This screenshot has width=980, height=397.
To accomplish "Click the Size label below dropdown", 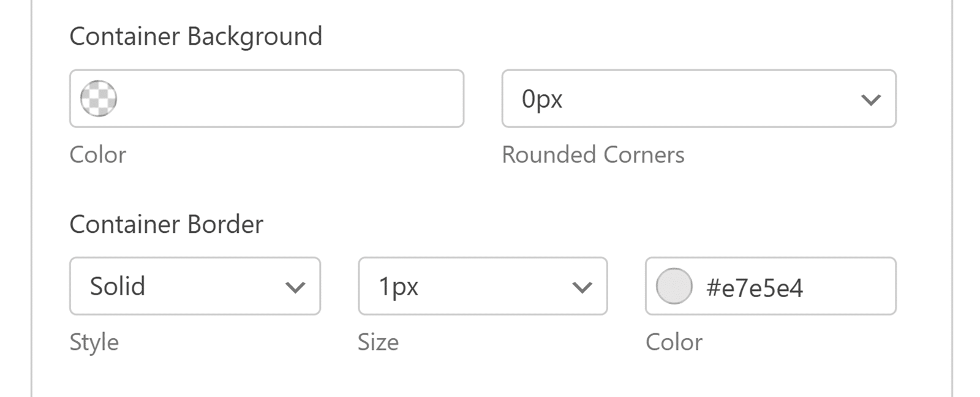I will point(379,342).
